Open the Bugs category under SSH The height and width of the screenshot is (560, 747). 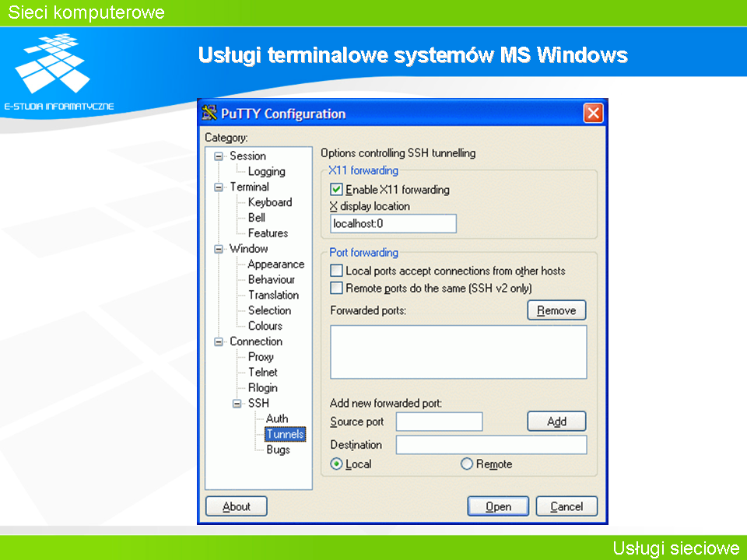point(278,450)
